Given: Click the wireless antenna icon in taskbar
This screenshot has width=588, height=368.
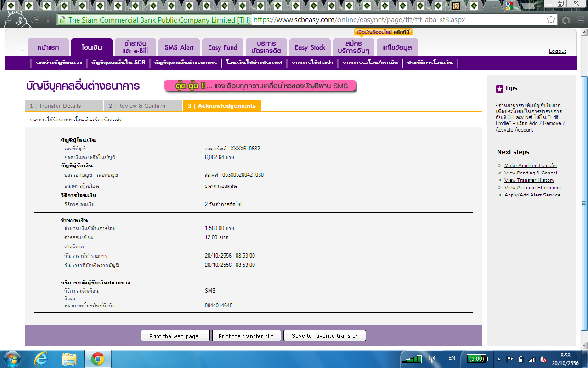Looking at the screenshot, I should pyautogui.click(x=432, y=358).
